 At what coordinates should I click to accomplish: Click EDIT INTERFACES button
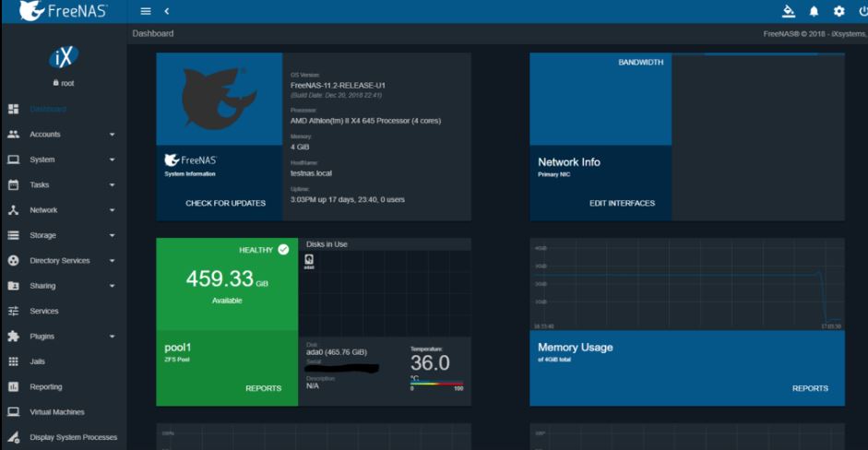[x=622, y=203]
